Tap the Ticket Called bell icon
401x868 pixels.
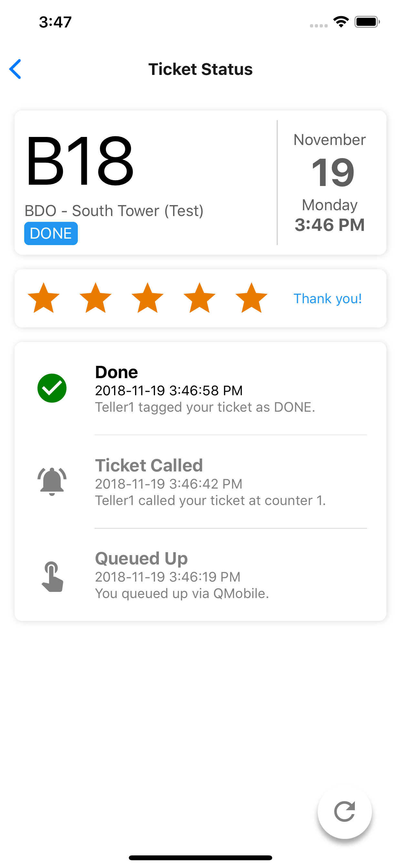[52, 481]
